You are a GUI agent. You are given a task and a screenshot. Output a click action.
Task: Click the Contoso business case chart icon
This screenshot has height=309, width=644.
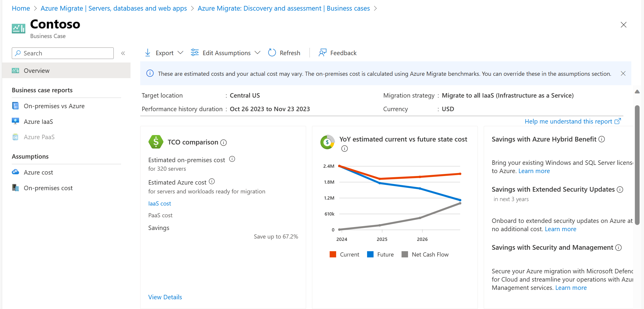(x=19, y=29)
